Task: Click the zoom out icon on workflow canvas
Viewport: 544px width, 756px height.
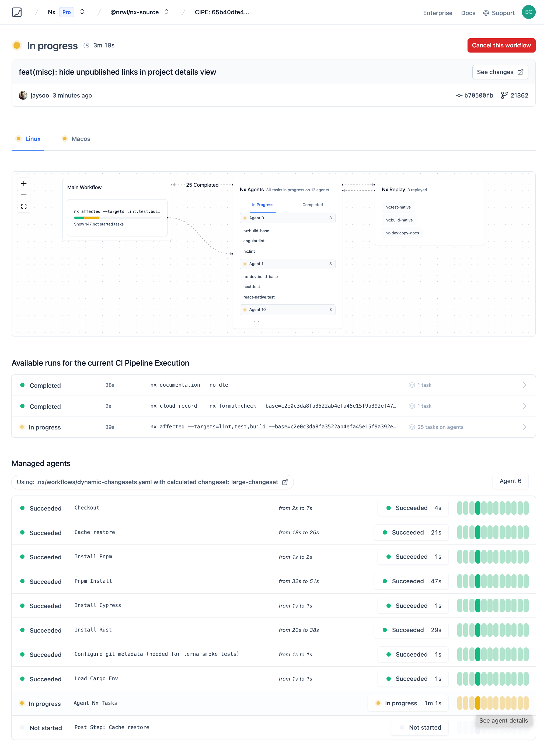Action: coord(23,195)
